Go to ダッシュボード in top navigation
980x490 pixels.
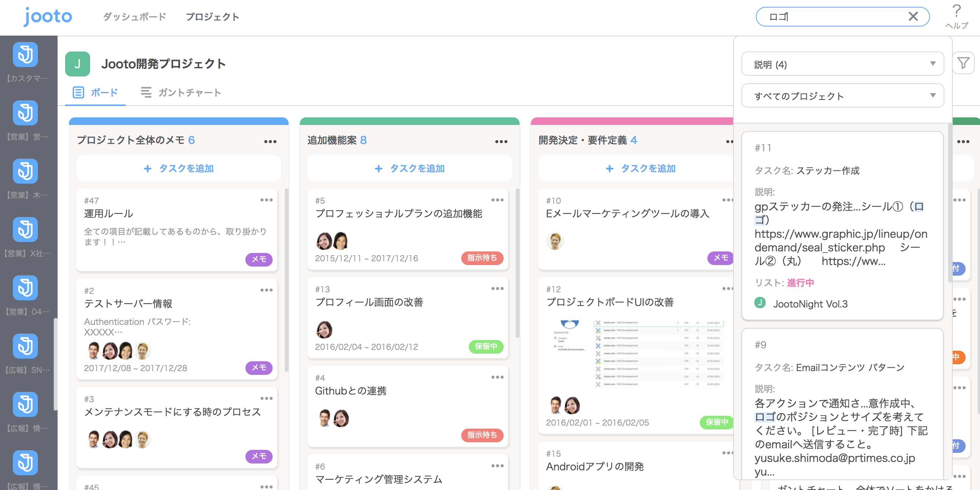coord(135,17)
